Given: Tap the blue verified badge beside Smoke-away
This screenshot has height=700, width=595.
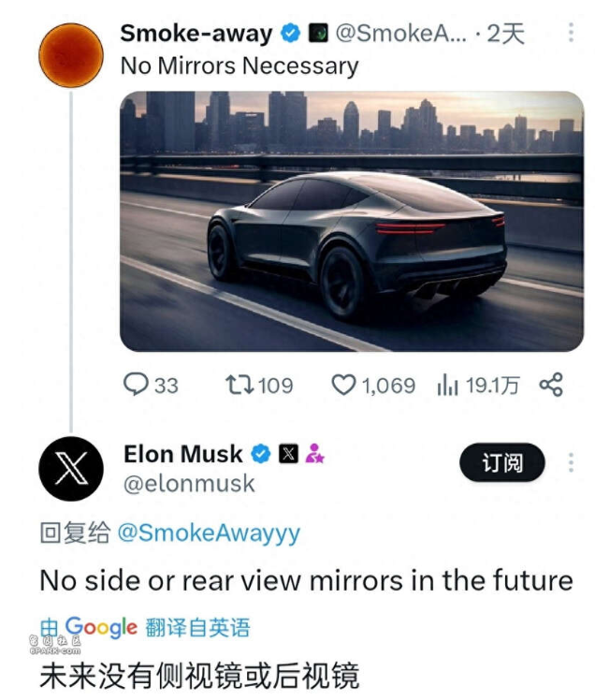Looking at the screenshot, I should coord(290,35).
